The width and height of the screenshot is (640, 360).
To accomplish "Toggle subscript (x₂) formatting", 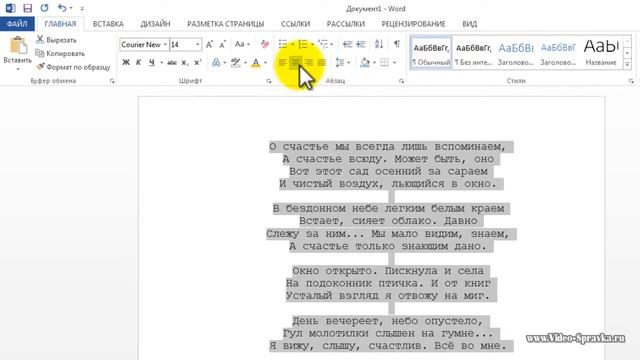I will [185, 62].
